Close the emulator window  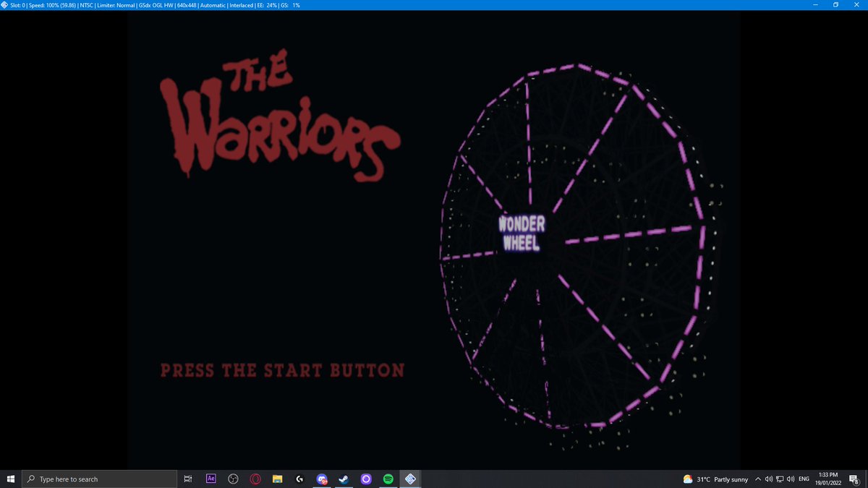(856, 5)
